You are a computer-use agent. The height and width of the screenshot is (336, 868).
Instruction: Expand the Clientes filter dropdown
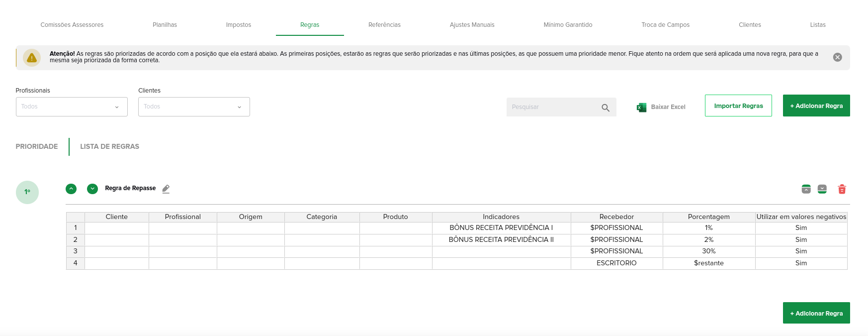pyautogui.click(x=194, y=107)
